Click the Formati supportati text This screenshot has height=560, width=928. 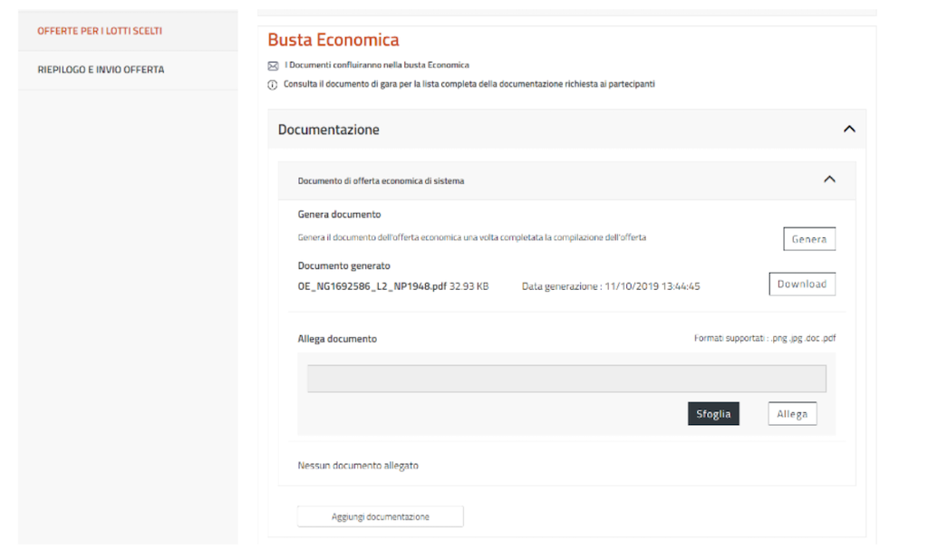coord(764,339)
